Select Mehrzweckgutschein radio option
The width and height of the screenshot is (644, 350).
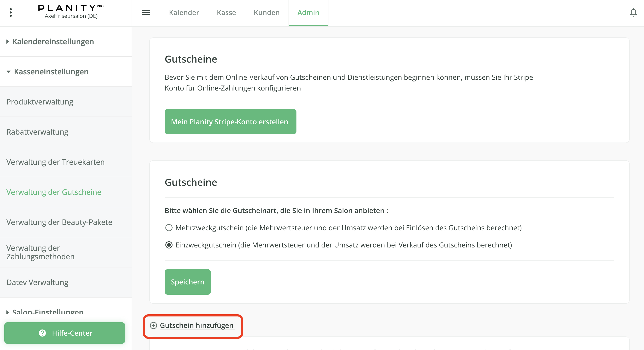(x=169, y=228)
